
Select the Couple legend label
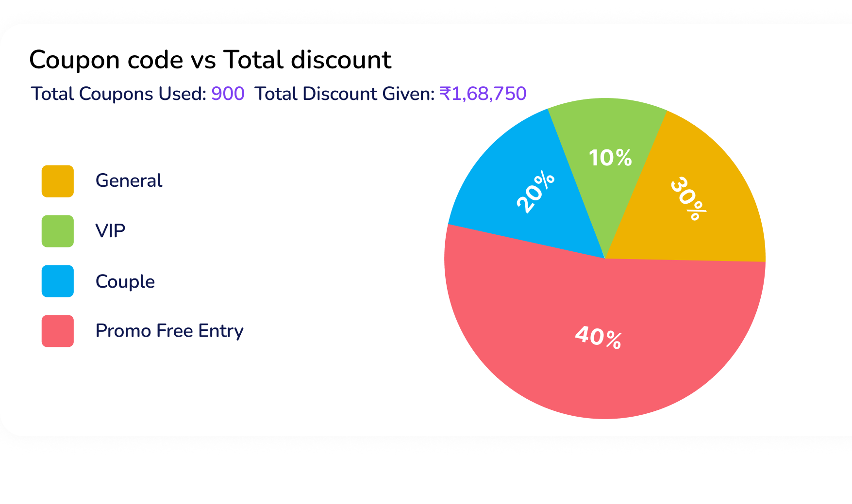coord(125,281)
